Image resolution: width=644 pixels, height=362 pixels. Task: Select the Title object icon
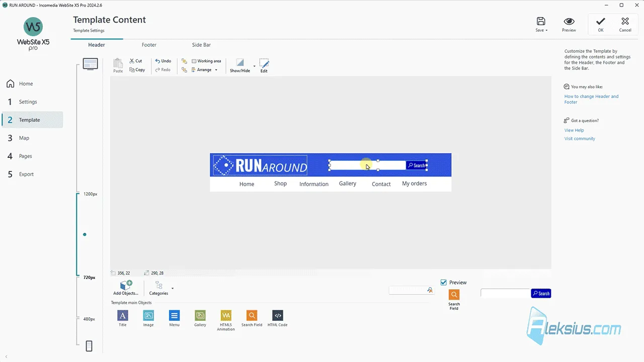123,315
